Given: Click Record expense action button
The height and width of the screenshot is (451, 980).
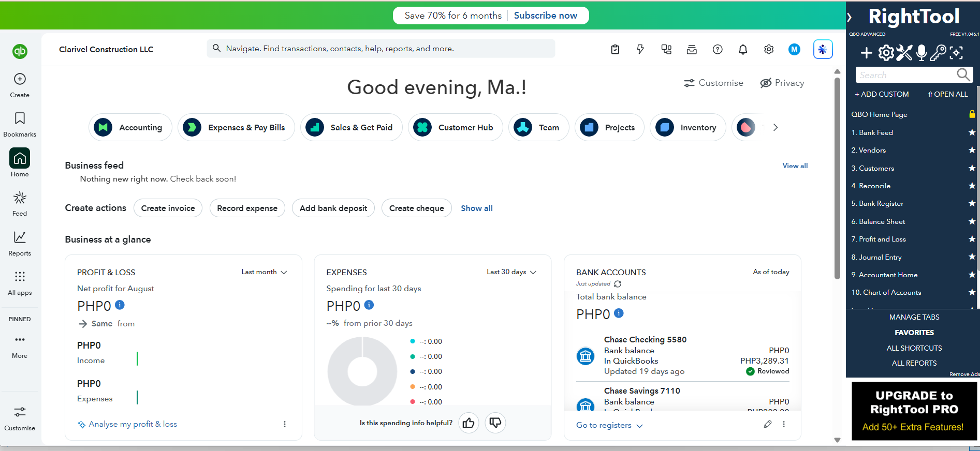Looking at the screenshot, I should point(247,208).
